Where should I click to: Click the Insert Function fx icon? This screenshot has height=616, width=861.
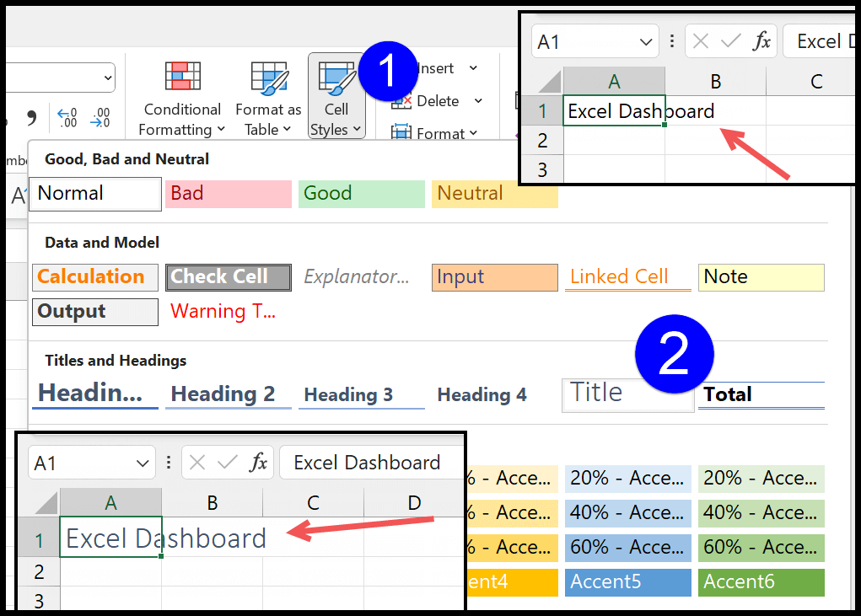[761, 40]
